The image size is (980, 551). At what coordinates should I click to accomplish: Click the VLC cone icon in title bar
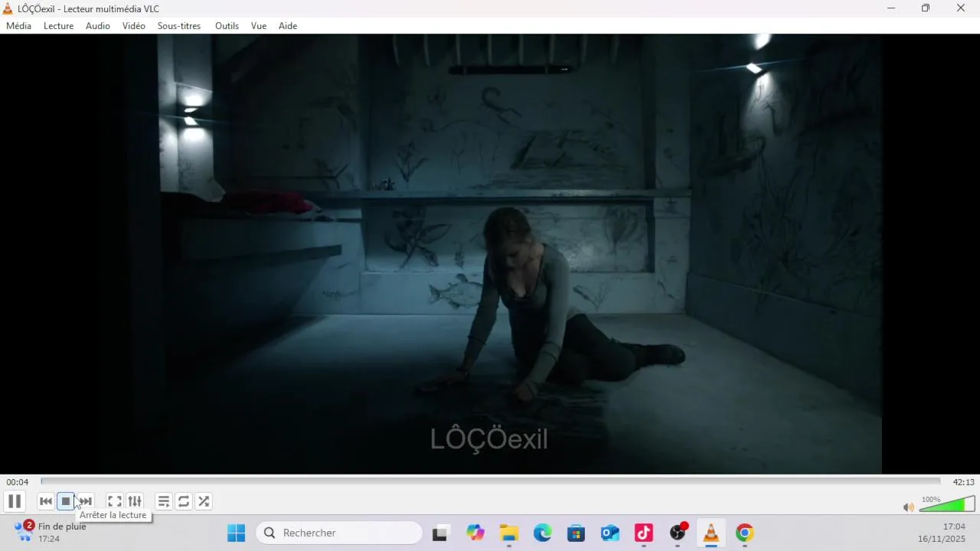[8, 8]
